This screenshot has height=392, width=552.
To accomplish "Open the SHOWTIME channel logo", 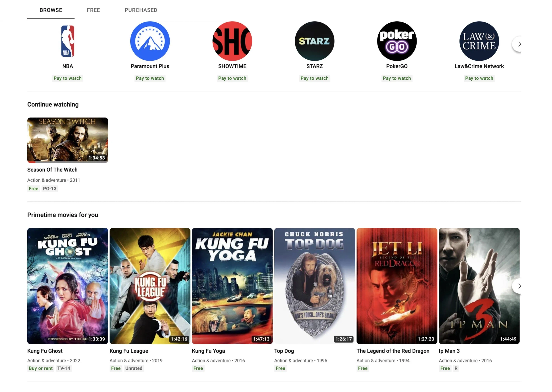I will point(232,41).
